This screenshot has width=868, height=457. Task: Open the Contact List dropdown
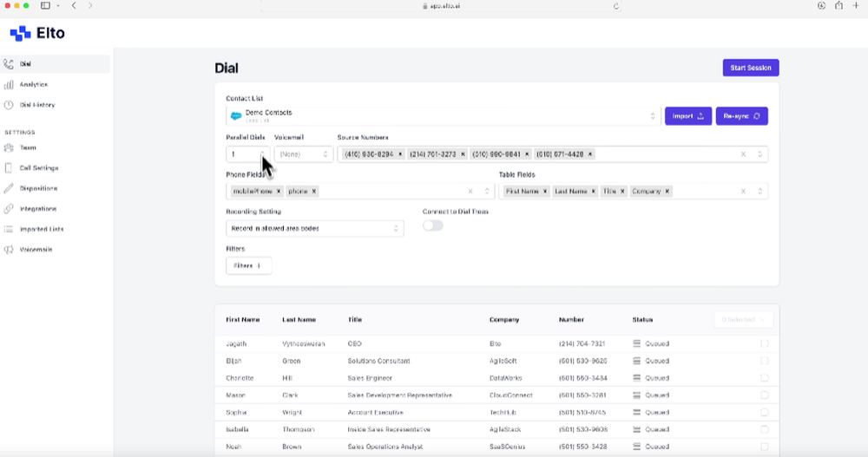coord(444,116)
